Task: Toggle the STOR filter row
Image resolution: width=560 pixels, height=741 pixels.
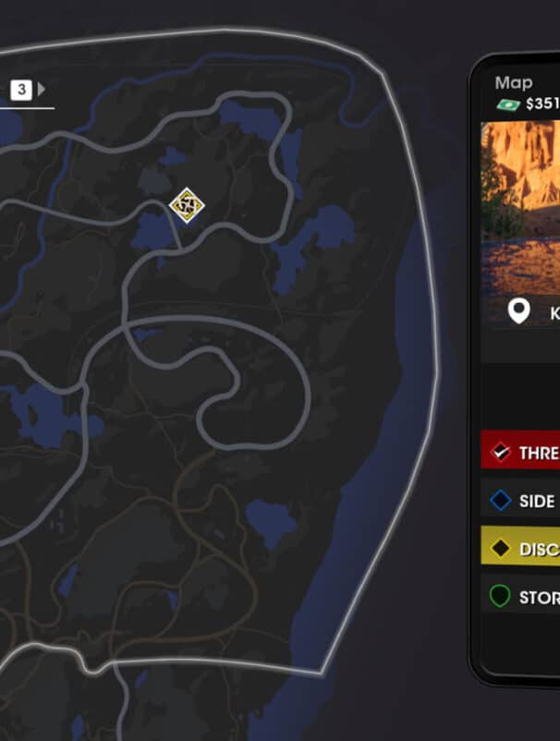Action: coord(520,594)
